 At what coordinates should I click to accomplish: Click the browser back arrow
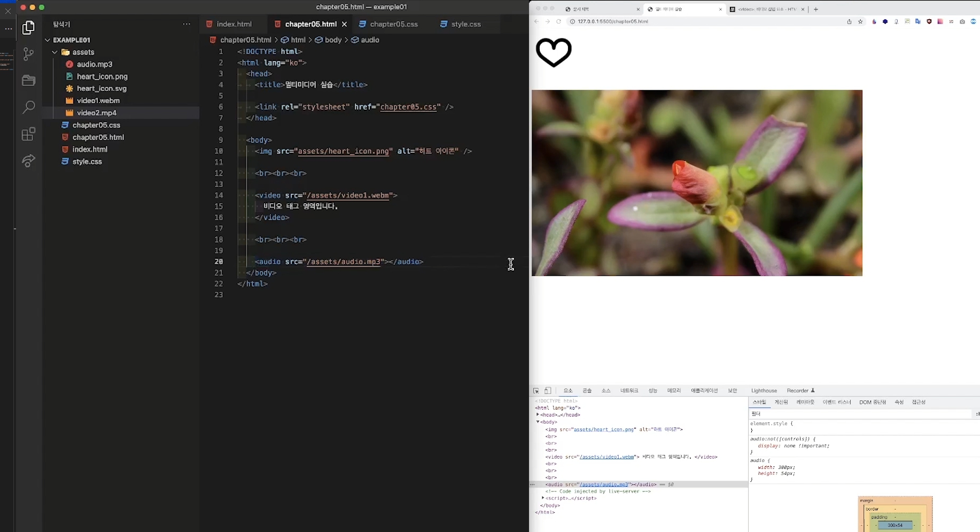pyautogui.click(x=536, y=21)
